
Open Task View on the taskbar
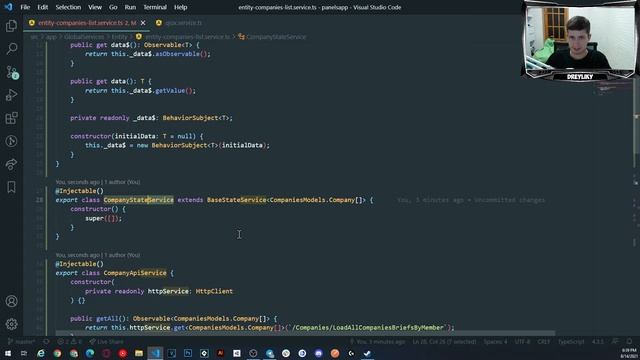pyautogui.click(x=24, y=353)
